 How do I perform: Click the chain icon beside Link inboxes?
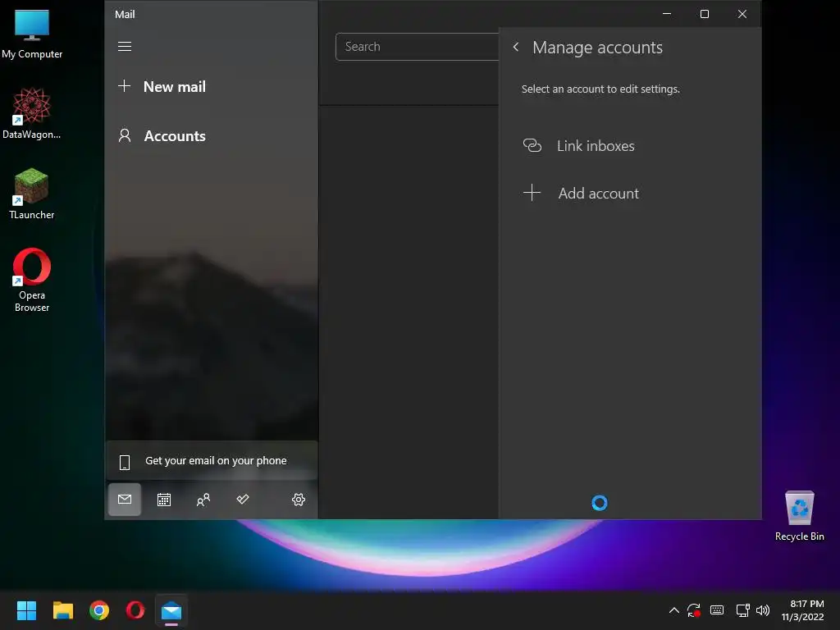pos(532,146)
